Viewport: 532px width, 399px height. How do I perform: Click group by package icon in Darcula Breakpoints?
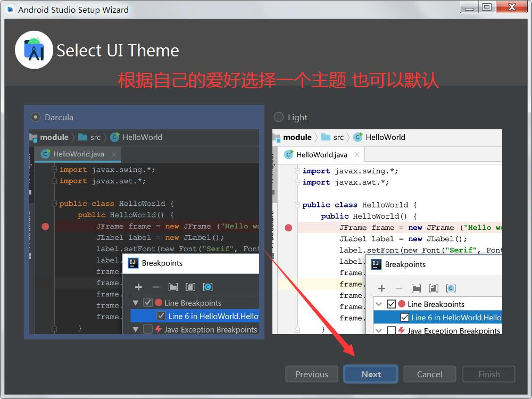tap(173, 287)
